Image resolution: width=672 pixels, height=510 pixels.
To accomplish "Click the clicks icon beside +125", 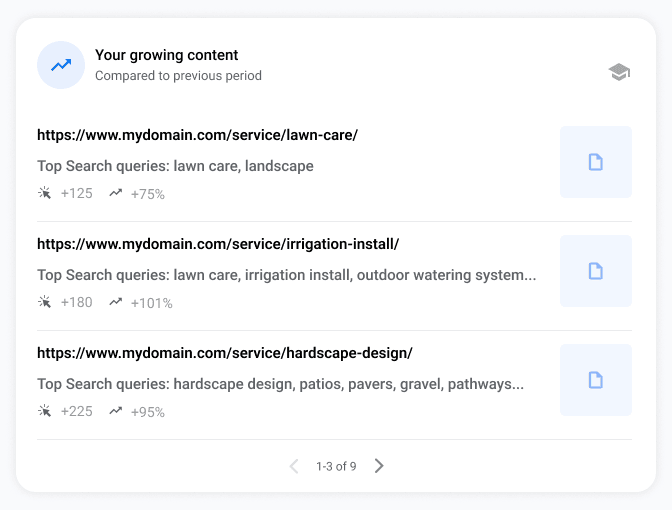I will 45,193.
